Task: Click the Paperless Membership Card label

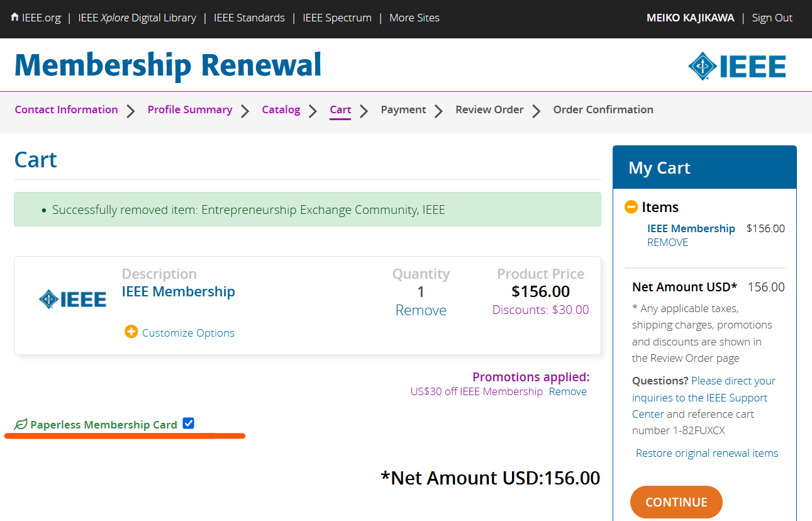Action: click(x=104, y=425)
